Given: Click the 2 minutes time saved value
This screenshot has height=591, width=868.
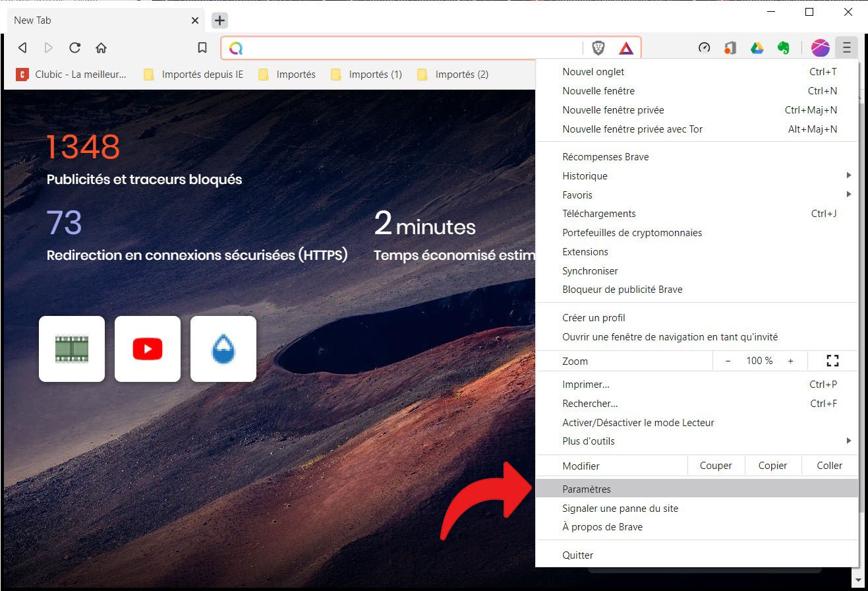Looking at the screenshot, I should pos(425,224).
